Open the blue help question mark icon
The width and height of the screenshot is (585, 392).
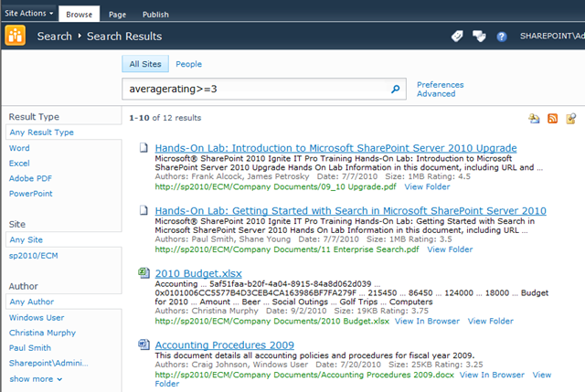502,37
